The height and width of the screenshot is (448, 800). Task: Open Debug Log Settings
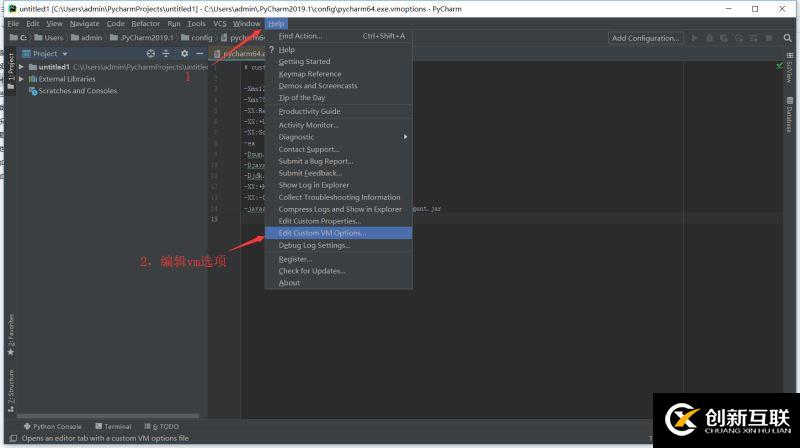coord(338,245)
